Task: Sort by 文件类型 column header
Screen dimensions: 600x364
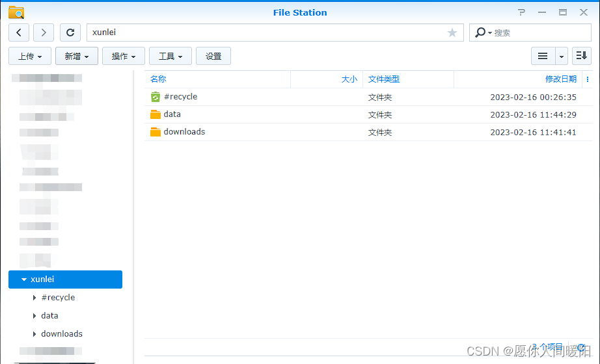Action: pos(384,79)
